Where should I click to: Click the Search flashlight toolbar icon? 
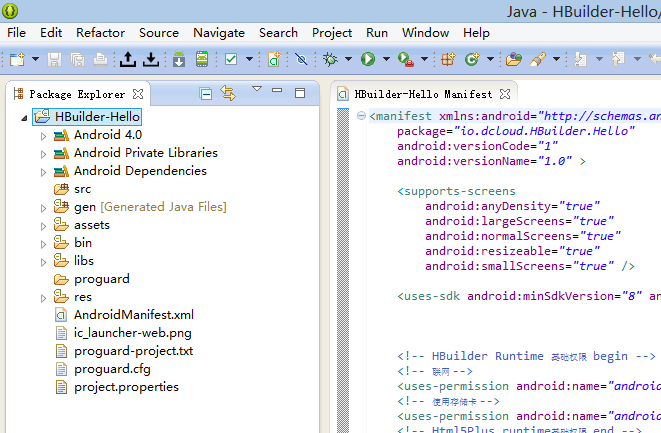click(538, 59)
